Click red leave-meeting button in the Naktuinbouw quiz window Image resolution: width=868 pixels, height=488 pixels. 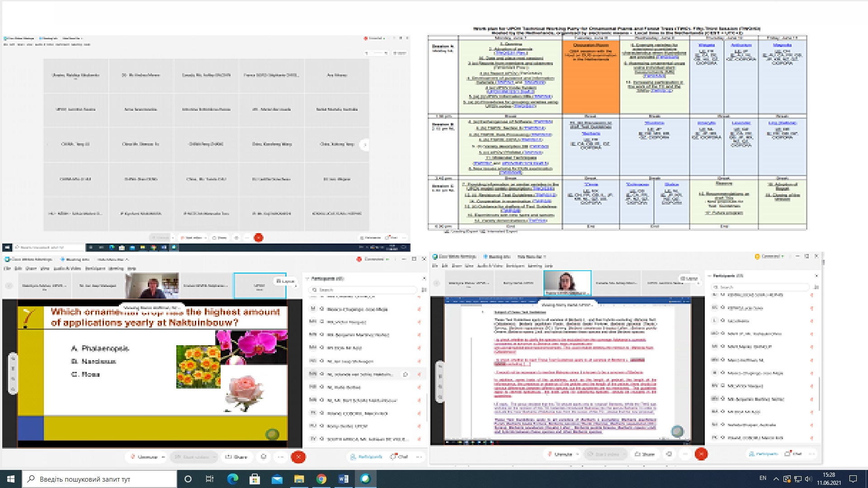(298, 457)
